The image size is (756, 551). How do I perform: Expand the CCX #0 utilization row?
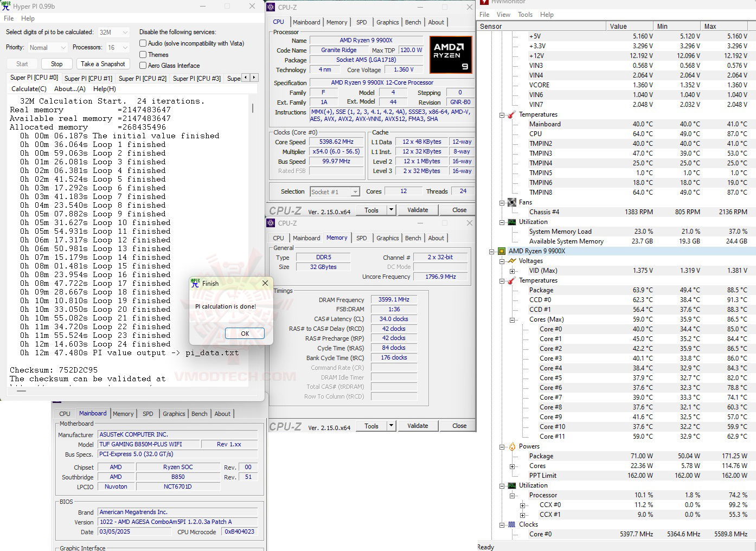pos(522,505)
